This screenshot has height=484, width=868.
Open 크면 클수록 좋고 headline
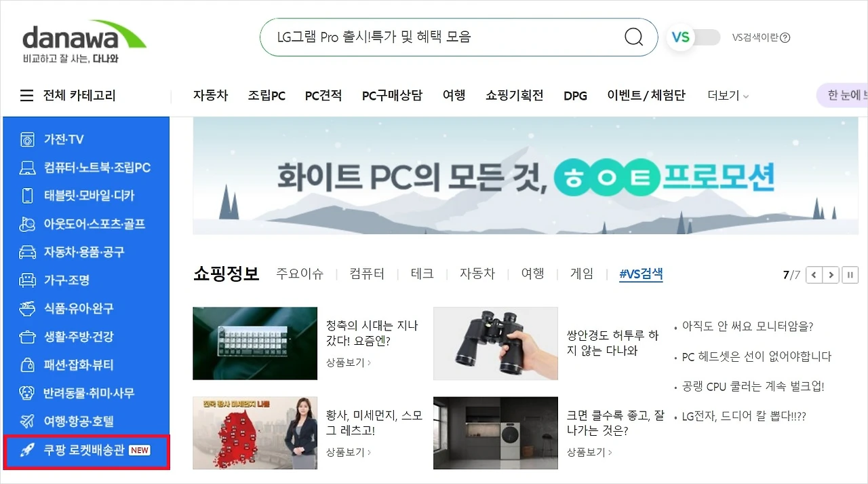pos(616,423)
